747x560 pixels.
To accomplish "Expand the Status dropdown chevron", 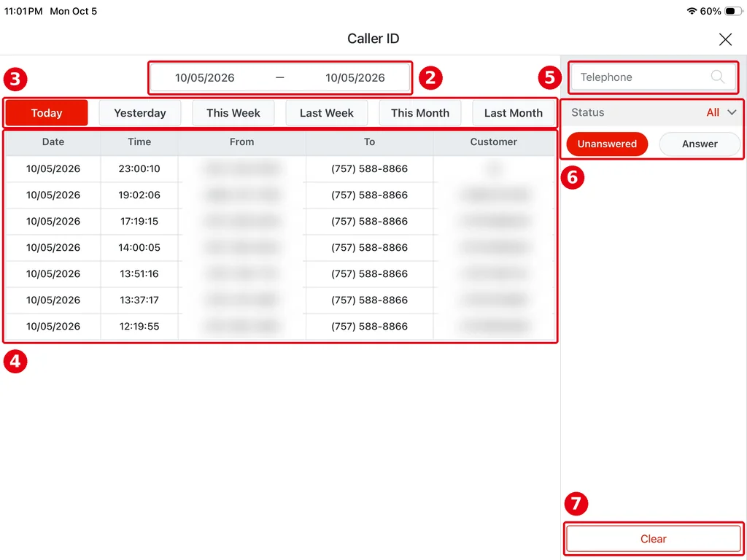I will click(732, 112).
